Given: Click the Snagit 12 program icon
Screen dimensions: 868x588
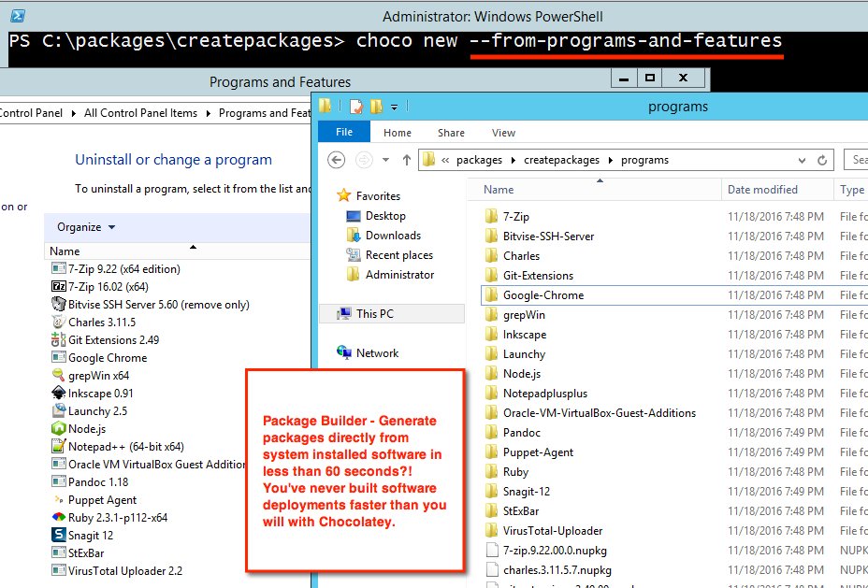Looking at the screenshot, I should pyautogui.click(x=58, y=535).
